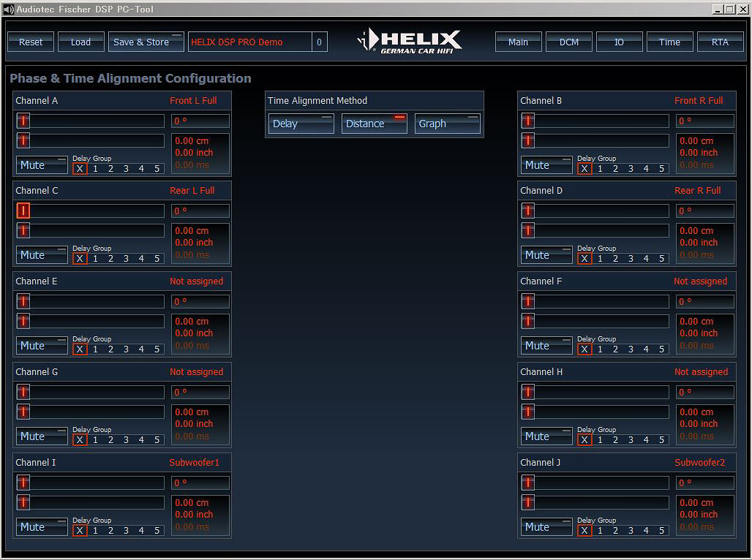Mute Channel A Front L Full
Viewport: 752px width, 560px height.
click(x=42, y=165)
